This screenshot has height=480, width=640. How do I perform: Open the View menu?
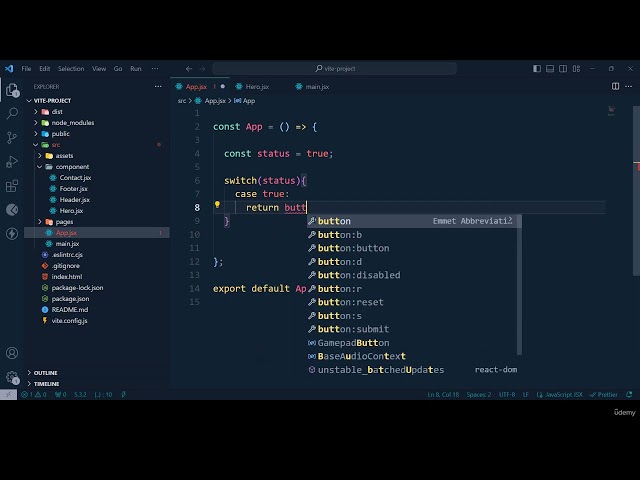pyautogui.click(x=99, y=69)
